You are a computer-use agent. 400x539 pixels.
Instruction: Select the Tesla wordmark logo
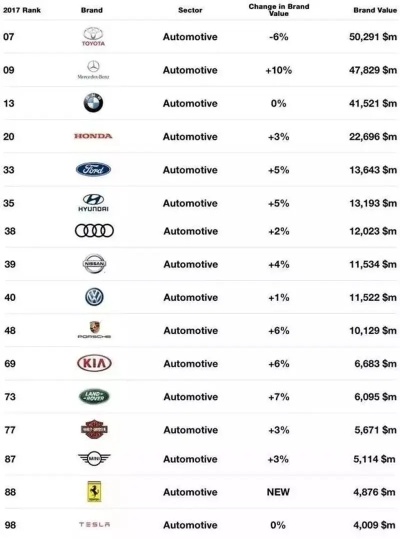click(94, 525)
